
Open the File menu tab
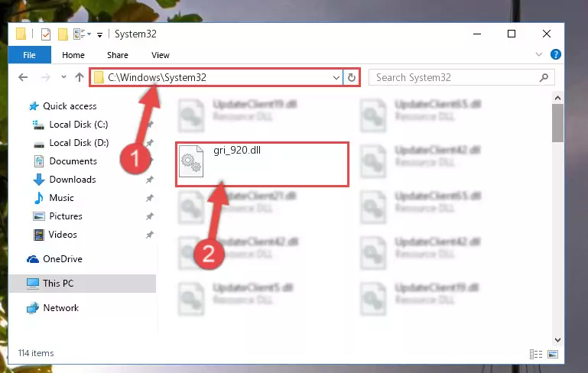pyautogui.click(x=29, y=55)
